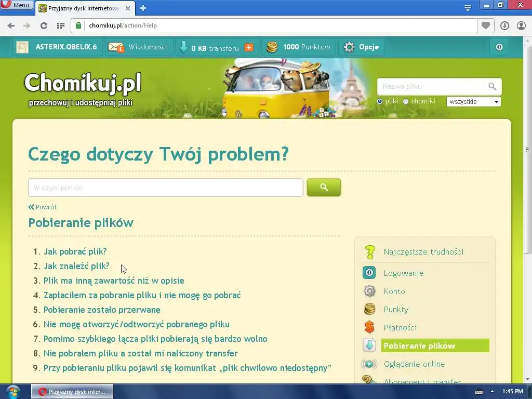The width and height of the screenshot is (532, 399).
Task: Click the Pobieranie plików download icon in sidebar
Action: click(369, 345)
